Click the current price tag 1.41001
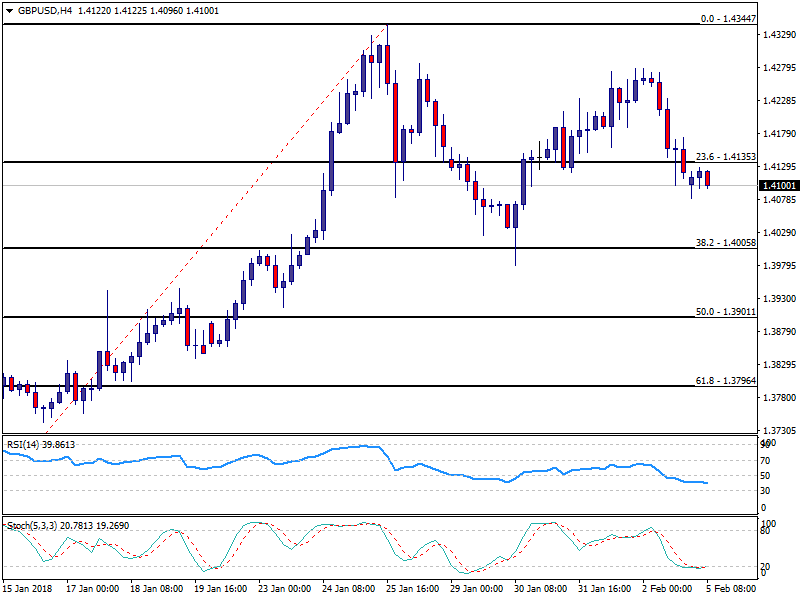The width and height of the screenshot is (800, 600). pyautogui.click(x=779, y=186)
